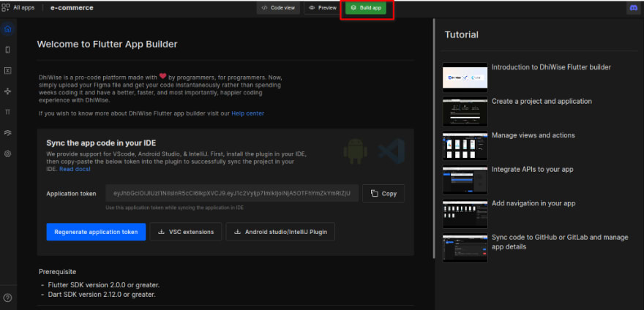Screen dimensions: 644x310
Task: Open Introduction to DhiWise Flutter builder thumbnail
Action: click(465, 77)
